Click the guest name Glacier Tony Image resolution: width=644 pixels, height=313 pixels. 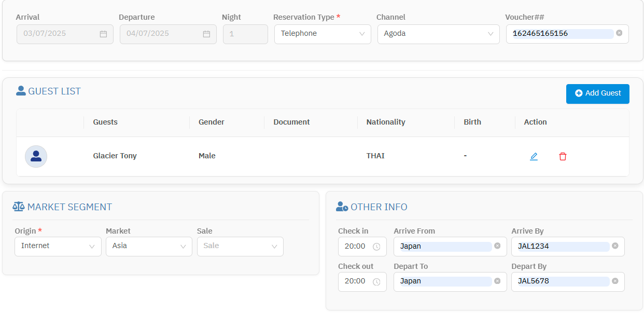click(x=115, y=156)
